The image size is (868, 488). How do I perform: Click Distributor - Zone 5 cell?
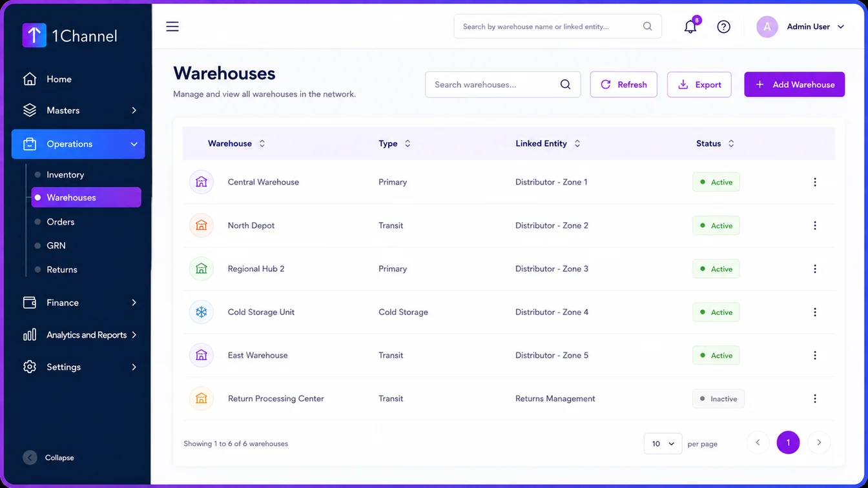[552, 355]
